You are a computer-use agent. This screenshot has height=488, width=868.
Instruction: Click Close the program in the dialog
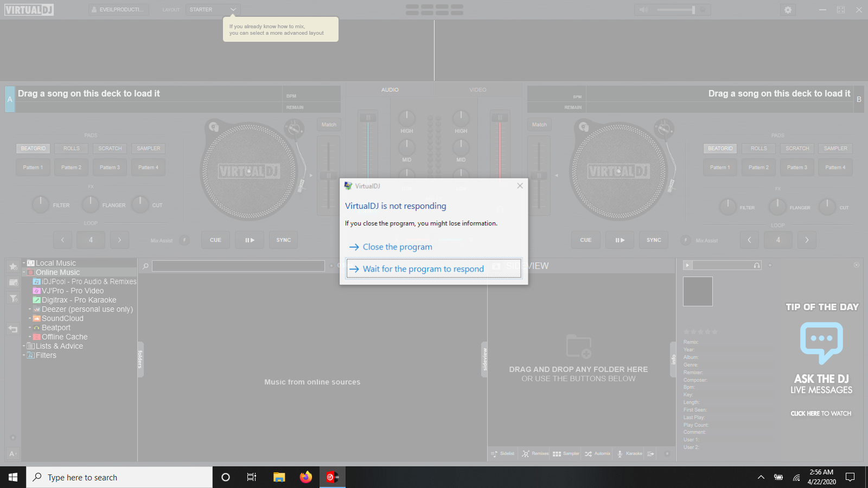[398, 247]
